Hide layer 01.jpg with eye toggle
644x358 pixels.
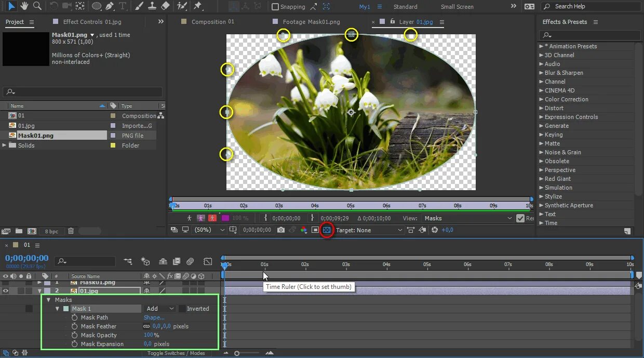pos(6,291)
